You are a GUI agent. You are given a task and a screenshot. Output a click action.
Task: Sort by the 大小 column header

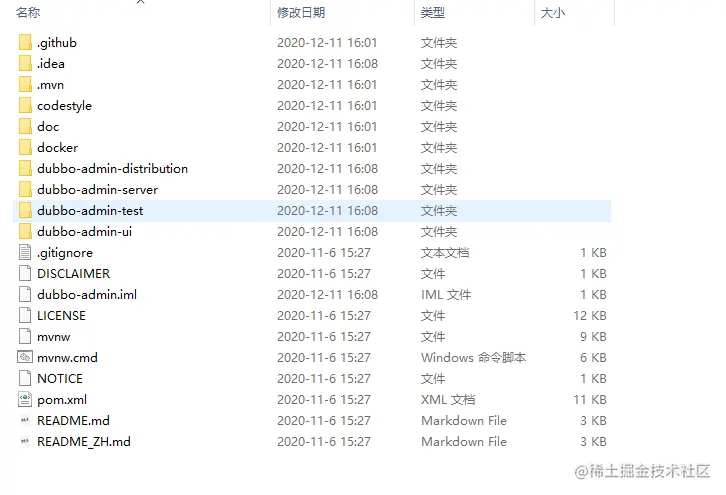553,13
